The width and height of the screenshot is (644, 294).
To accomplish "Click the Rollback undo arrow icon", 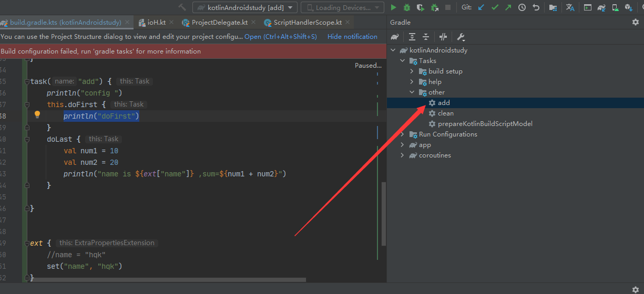I will click(x=536, y=7).
